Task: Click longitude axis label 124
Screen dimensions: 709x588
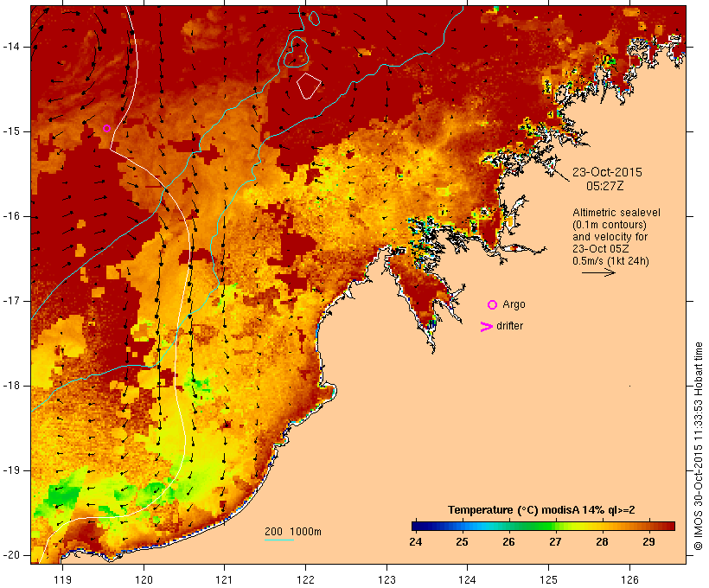Action: point(467,579)
